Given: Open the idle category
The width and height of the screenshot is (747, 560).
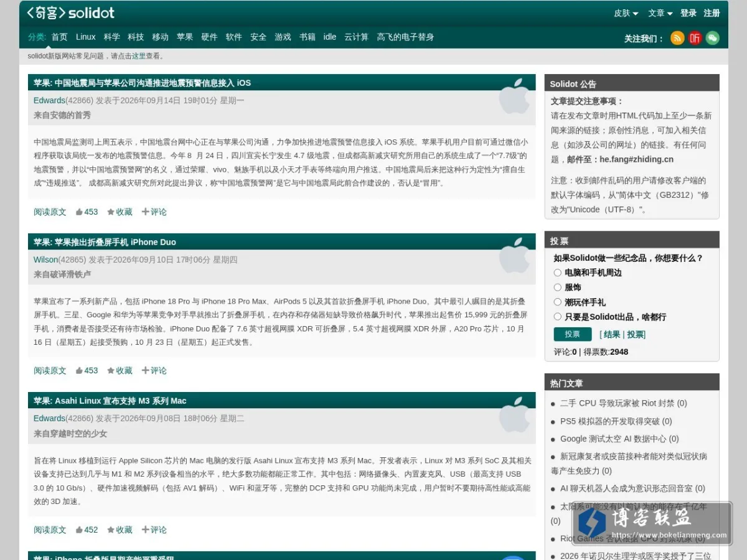Looking at the screenshot, I should click(x=330, y=37).
